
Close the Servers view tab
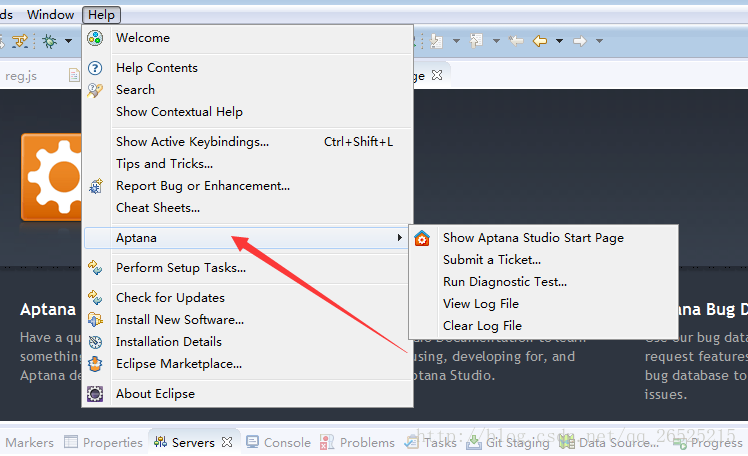227,442
